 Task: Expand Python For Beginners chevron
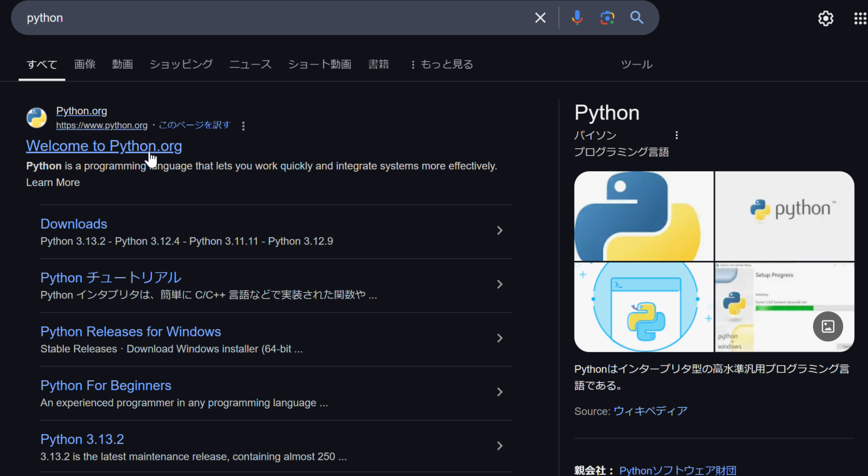point(500,392)
